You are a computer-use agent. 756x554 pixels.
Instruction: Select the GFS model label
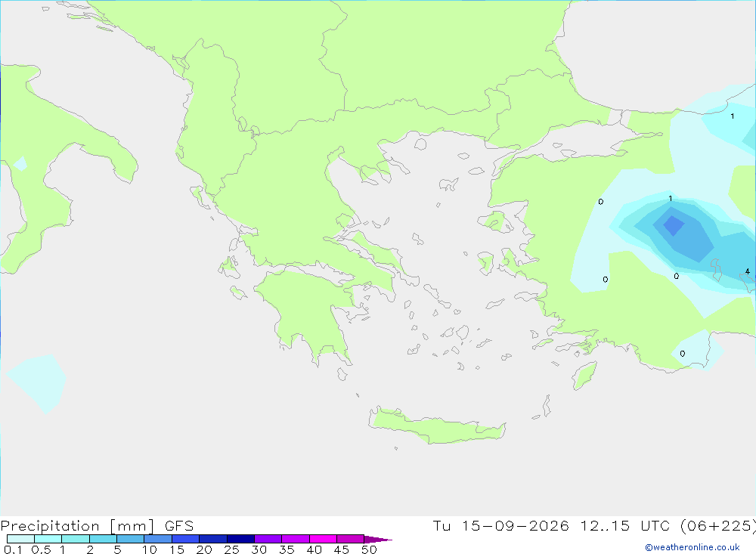pyautogui.click(x=179, y=525)
